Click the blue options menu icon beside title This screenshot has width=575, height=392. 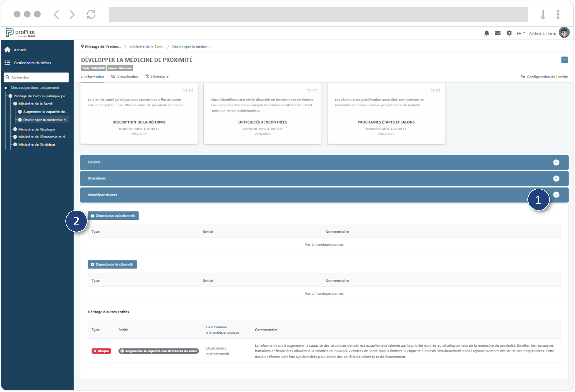[x=564, y=60]
